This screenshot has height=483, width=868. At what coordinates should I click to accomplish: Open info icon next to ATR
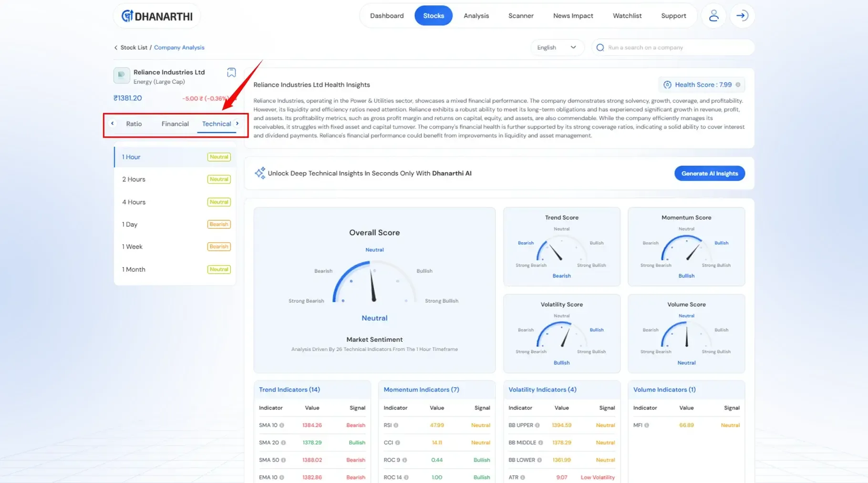point(523,477)
